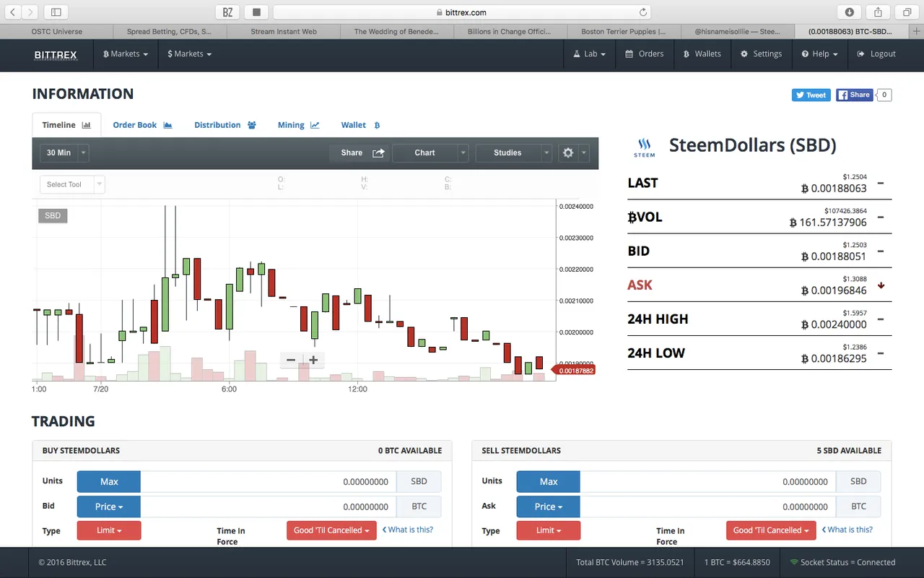The image size is (924, 578).
Task: Click the LAST price value 0.00188063
Action: point(834,189)
